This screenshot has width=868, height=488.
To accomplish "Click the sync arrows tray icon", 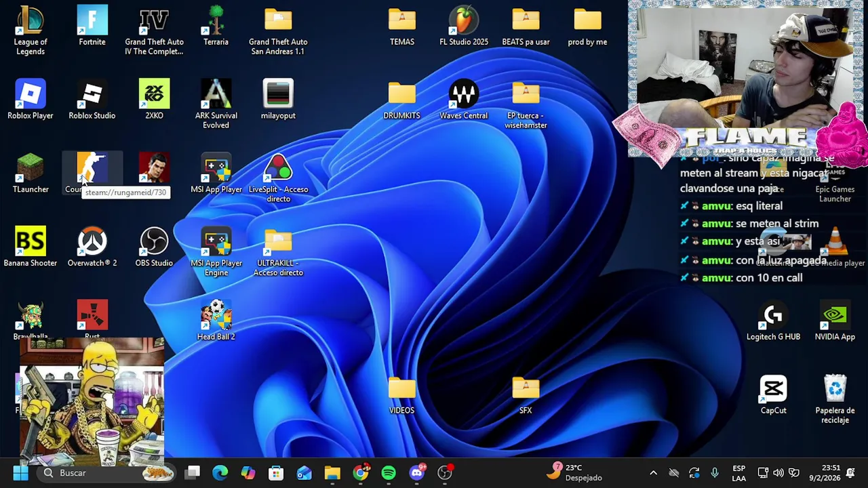I will coord(694,472).
